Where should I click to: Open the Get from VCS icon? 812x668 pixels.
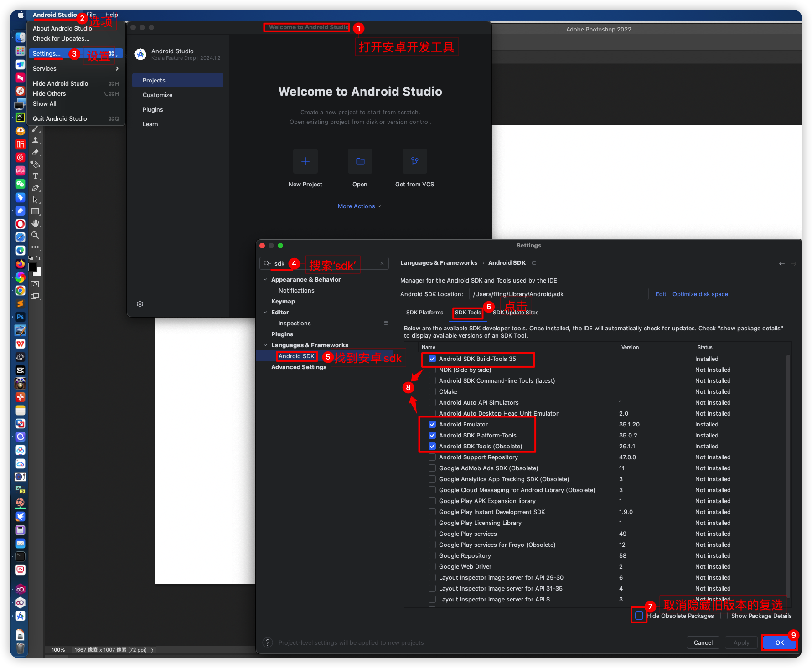(414, 161)
